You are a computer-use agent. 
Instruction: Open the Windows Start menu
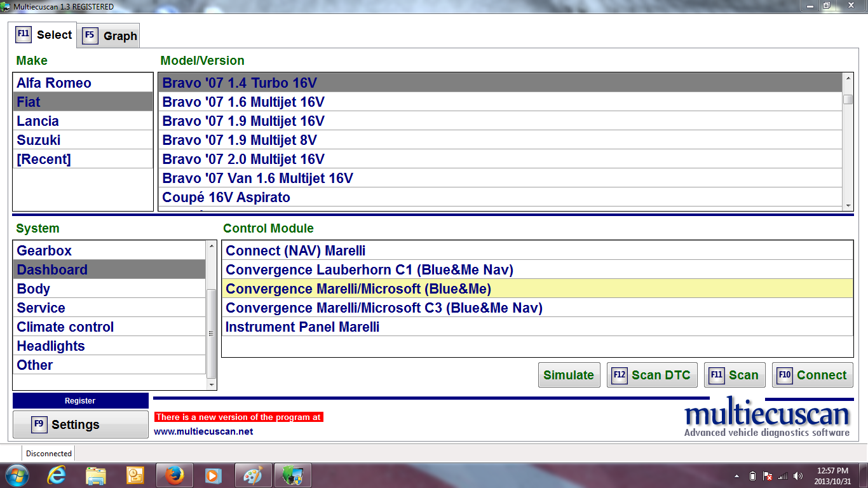click(17, 475)
